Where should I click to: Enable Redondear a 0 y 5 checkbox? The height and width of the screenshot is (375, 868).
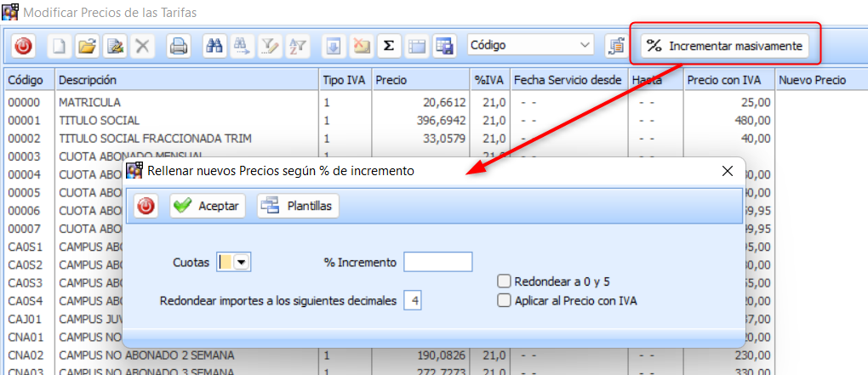pos(505,281)
